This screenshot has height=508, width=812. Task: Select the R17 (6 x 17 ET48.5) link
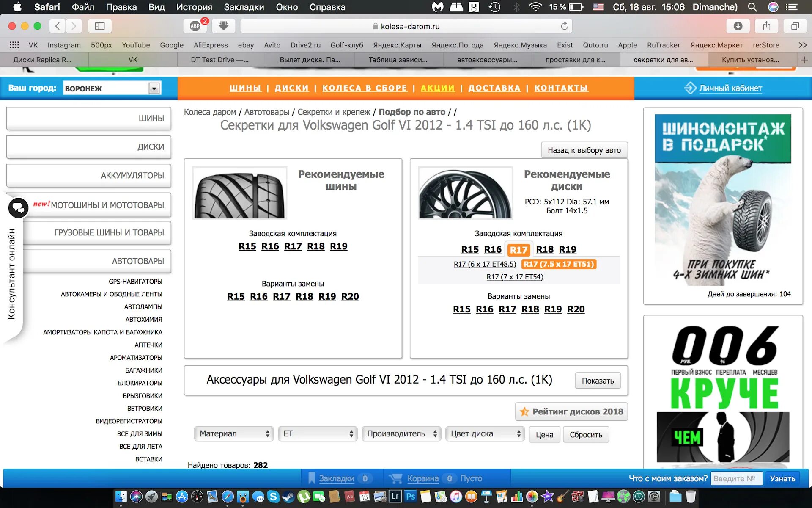point(485,264)
